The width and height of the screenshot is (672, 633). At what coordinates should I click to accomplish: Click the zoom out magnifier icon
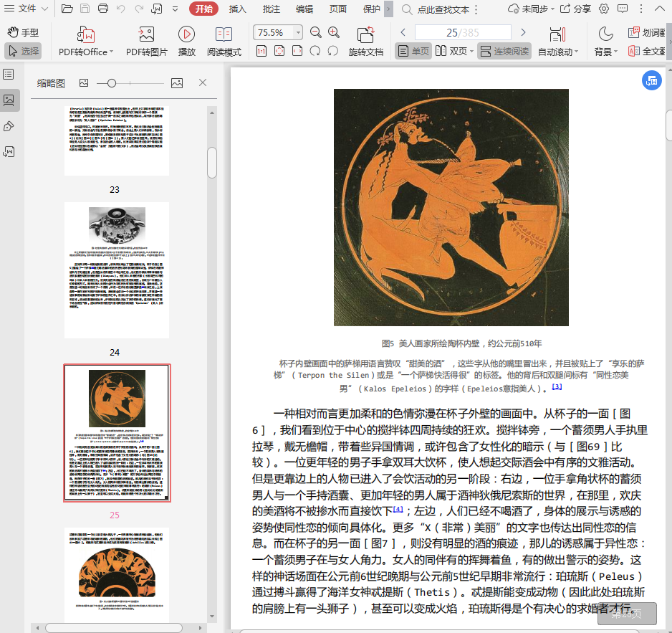[316, 32]
